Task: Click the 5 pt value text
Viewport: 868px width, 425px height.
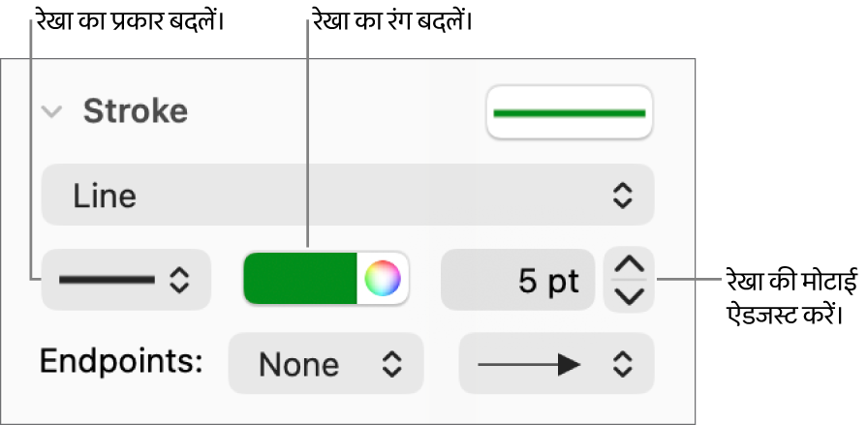Action: pyautogui.click(x=549, y=281)
